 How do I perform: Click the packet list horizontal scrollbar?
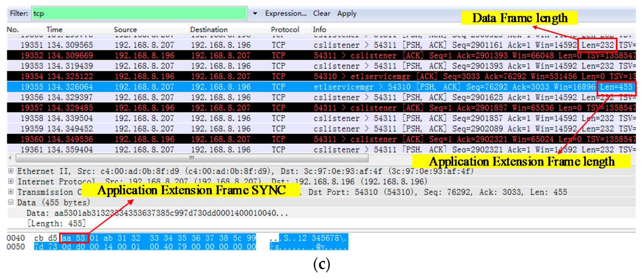tap(192, 158)
